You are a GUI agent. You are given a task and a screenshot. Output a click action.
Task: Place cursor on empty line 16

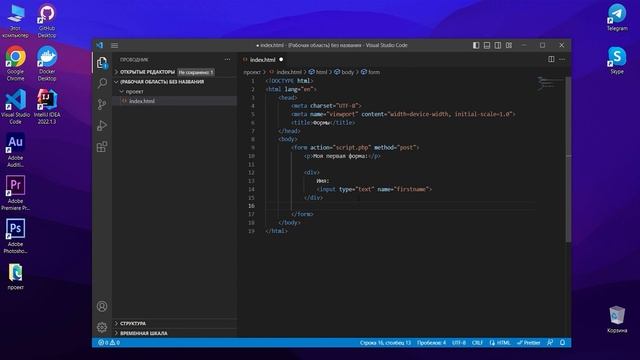pos(400,206)
